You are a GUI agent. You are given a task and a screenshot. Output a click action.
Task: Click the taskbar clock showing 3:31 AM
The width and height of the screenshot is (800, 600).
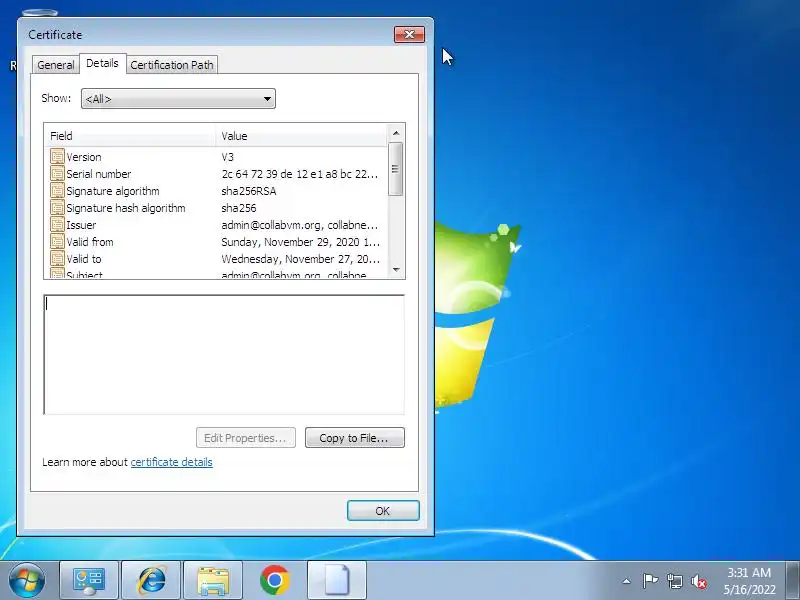tap(749, 581)
